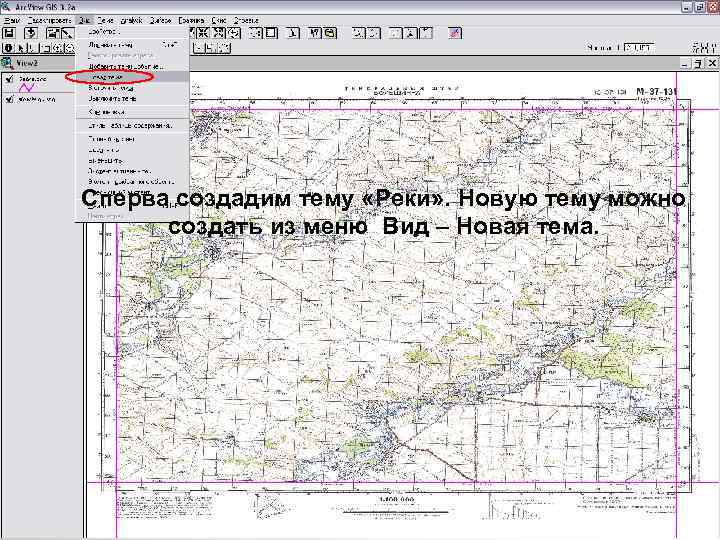Viewport: 720px width, 540px height.
Task: Toggle visibility checkbox of the second image theme
Action: pos(9,99)
